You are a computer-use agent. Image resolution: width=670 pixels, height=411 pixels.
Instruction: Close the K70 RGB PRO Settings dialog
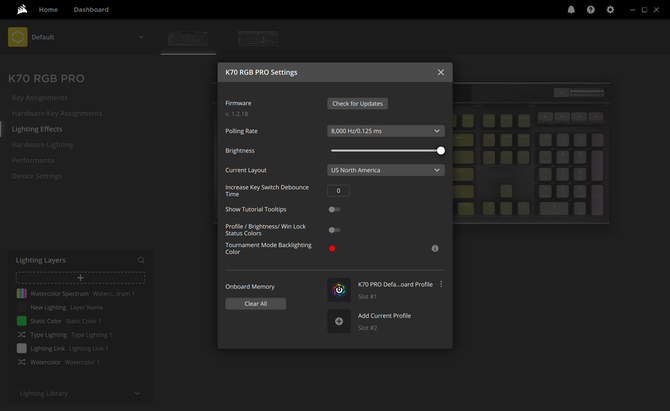tap(441, 72)
